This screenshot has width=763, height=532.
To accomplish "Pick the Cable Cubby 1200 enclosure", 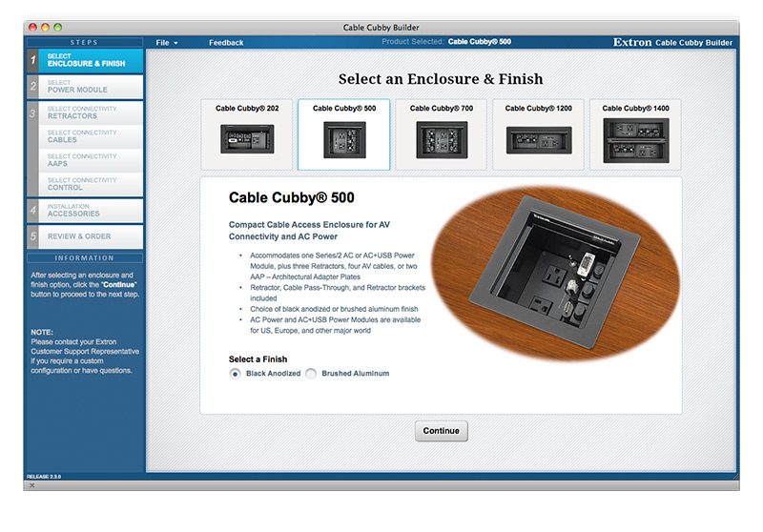I will pyautogui.click(x=538, y=134).
